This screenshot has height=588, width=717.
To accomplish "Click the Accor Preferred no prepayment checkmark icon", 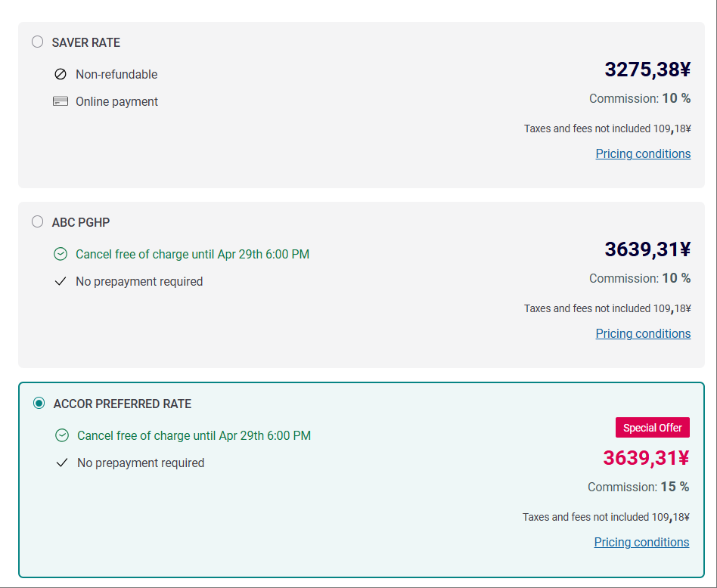I will tap(62, 463).
